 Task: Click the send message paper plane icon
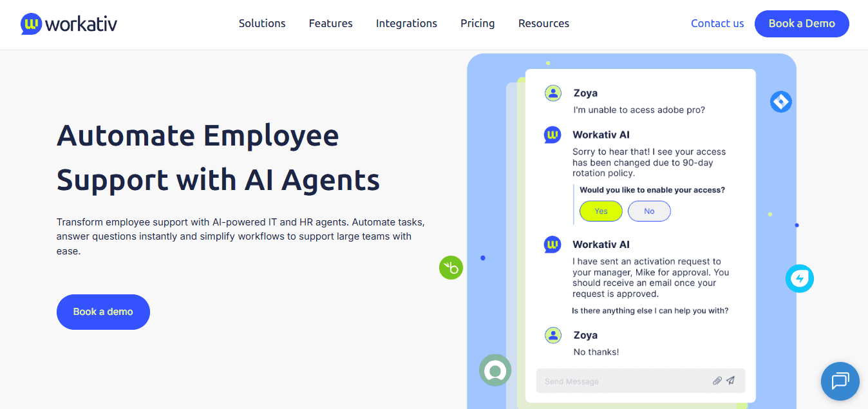pyautogui.click(x=731, y=381)
